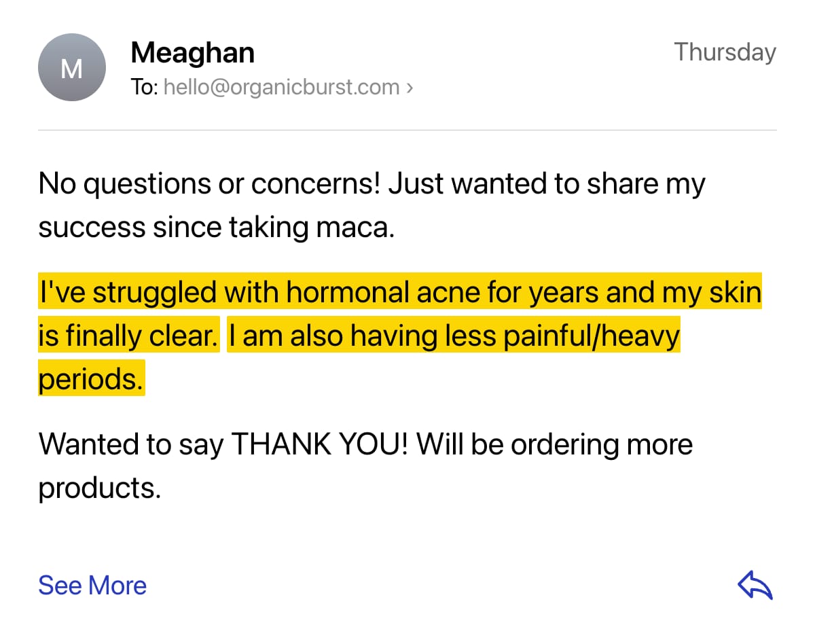Expand recipient details chevron after the address

[x=410, y=88]
